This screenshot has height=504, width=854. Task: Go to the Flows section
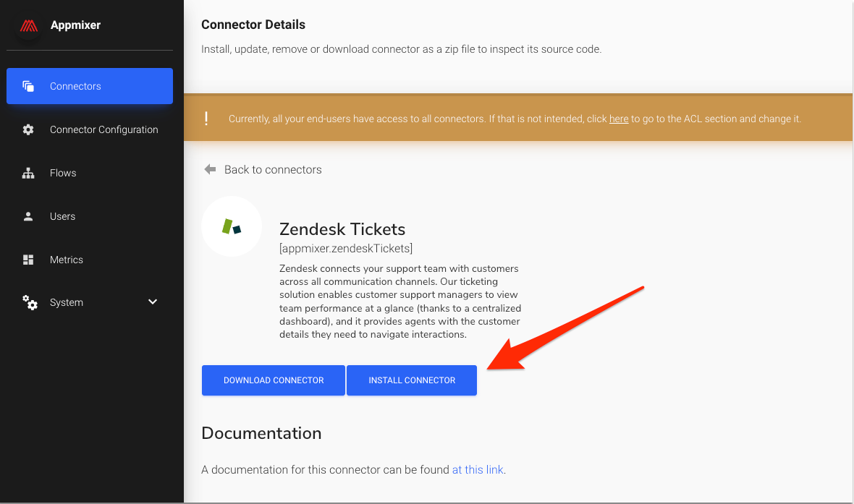point(63,173)
